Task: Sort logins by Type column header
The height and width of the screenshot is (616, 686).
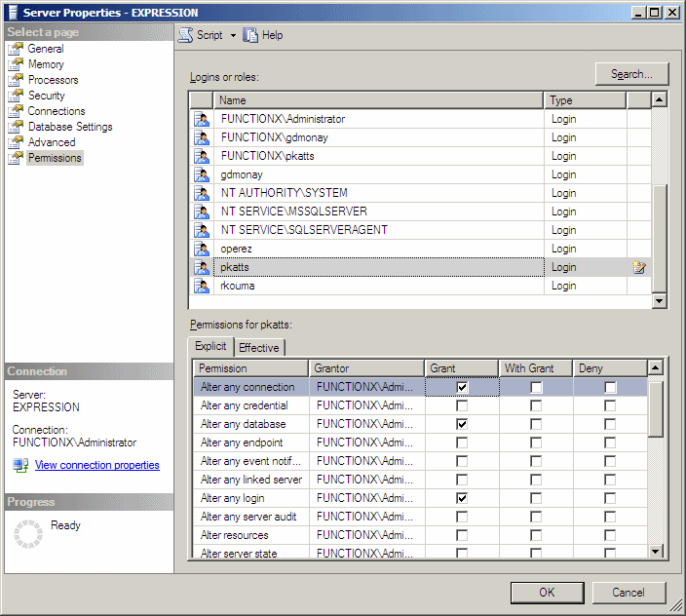Action: coord(585,100)
